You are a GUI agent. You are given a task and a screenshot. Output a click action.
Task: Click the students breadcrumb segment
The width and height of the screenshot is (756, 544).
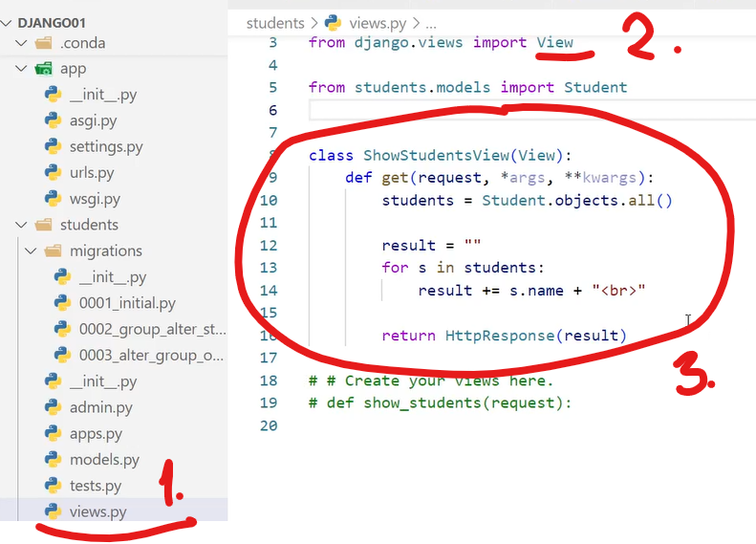(275, 23)
